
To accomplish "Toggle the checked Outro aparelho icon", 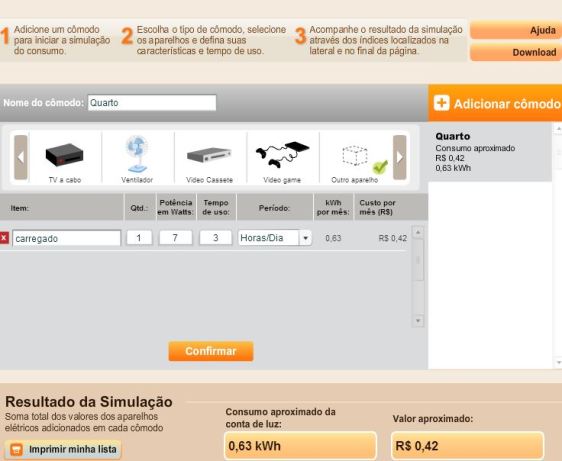I will (355, 158).
